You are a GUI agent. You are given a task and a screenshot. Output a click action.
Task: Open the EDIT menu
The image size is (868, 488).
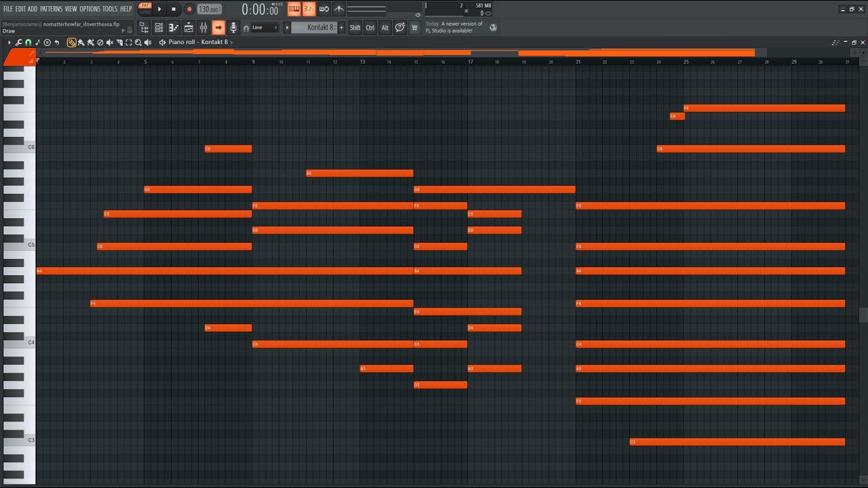tap(20, 9)
